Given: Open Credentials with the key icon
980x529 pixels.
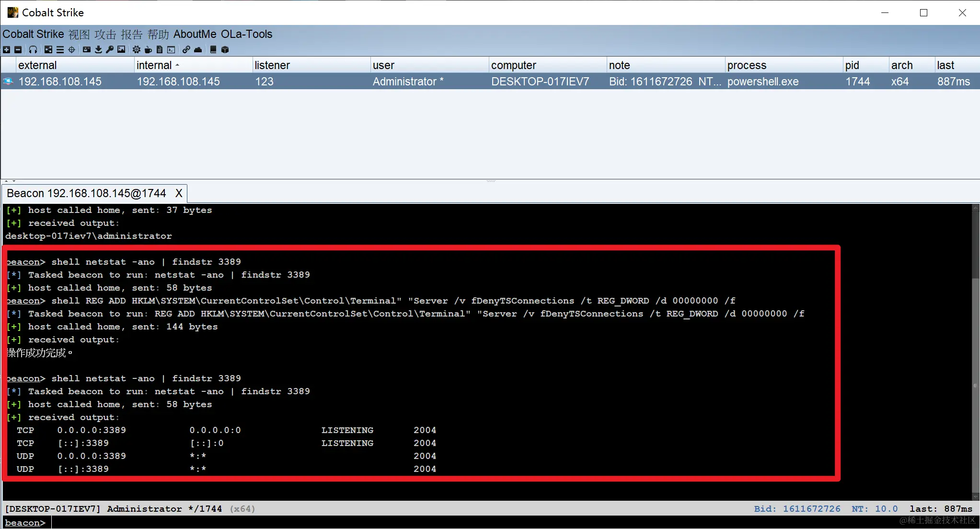Looking at the screenshot, I should pyautogui.click(x=110, y=49).
